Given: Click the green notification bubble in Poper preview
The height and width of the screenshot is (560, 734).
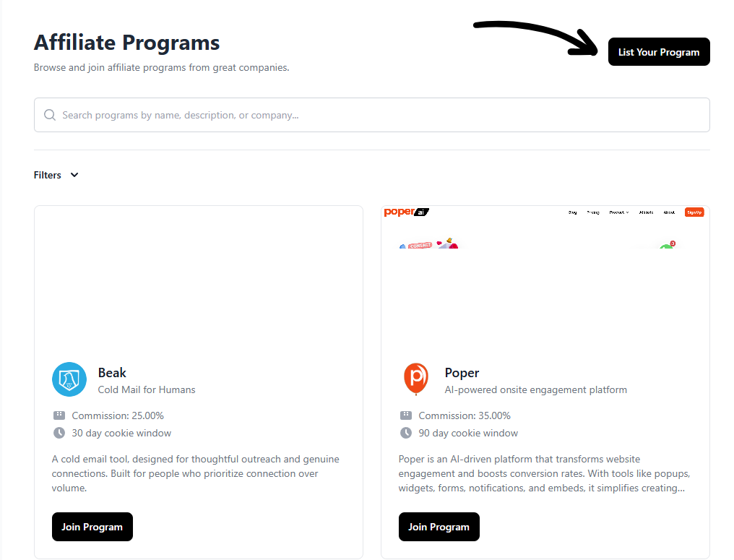Looking at the screenshot, I should pyautogui.click(x=668, y=245).
